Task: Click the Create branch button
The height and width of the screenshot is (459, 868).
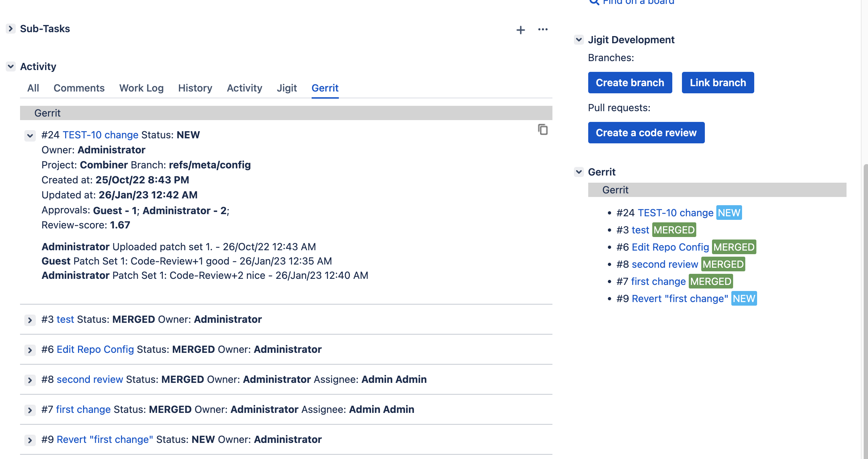Action: click(x=630, y=83)
